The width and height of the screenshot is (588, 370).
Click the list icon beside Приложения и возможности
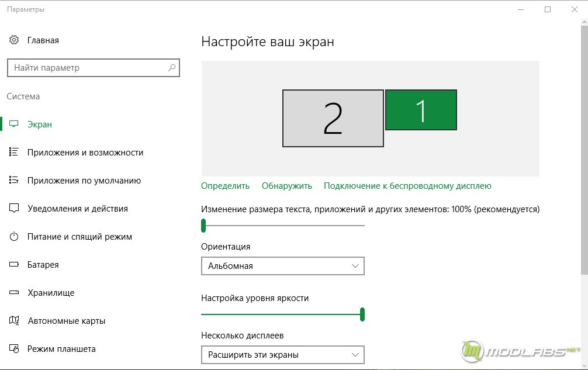click(x=14, y=152)
